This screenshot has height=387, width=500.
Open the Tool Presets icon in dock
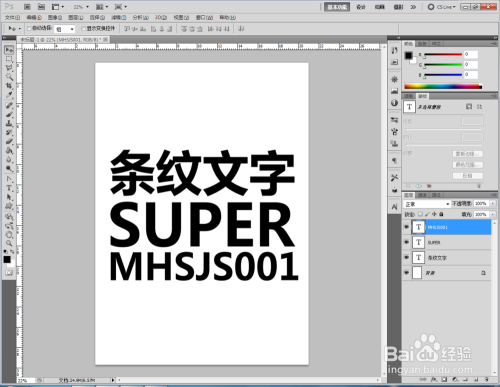[395, 178]
